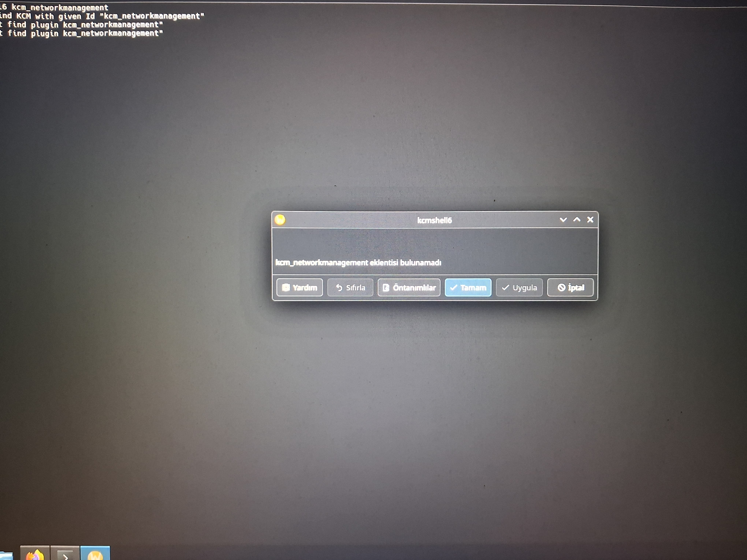The width and height of the screenshot is (747, 560).
Task: Click the kcmshell6 title bar text
Action: point(434,220)
